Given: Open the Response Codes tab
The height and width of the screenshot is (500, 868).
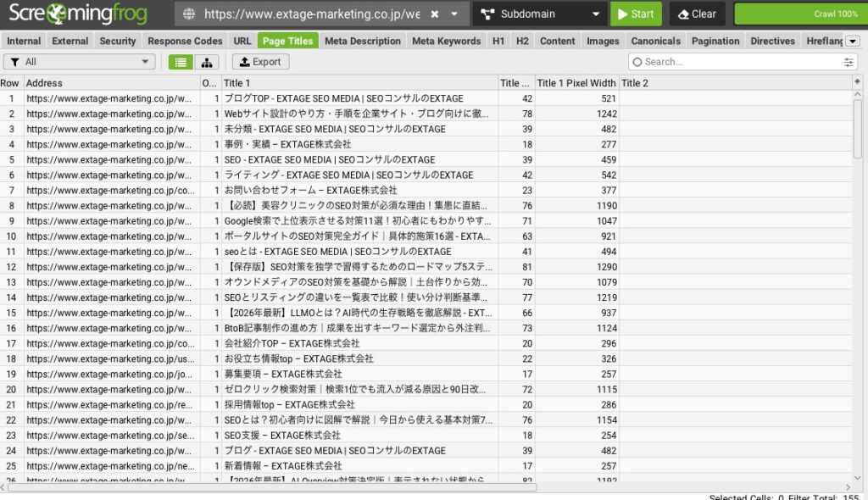Looking at the screenshot, I should [x=185, y=41].
